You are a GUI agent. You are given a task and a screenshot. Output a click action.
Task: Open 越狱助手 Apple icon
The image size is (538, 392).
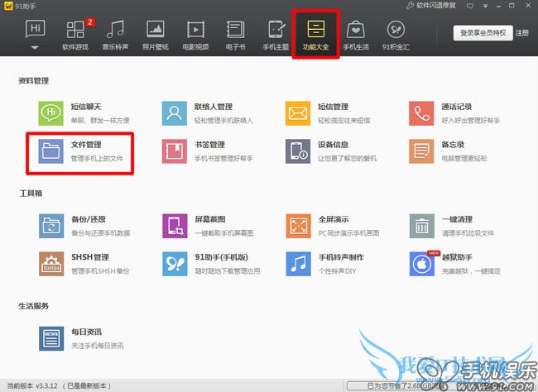pyautogui.click(x=422, y=264)
